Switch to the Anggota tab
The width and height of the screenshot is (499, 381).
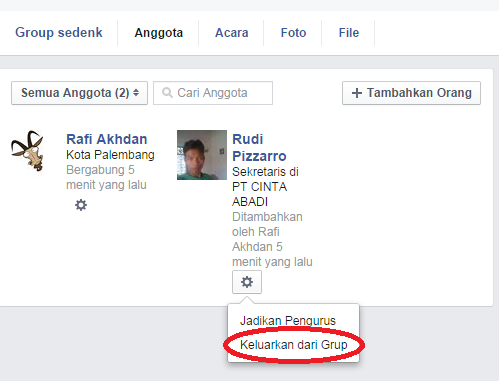(159, 33)
